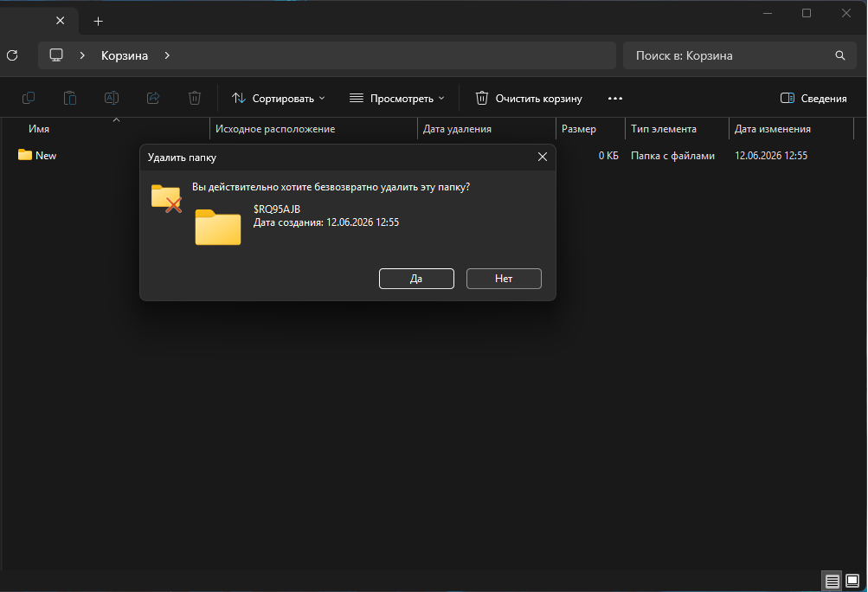Sort by the Размер column header
The height and width of the screenshot is (592, 868).
591,128
